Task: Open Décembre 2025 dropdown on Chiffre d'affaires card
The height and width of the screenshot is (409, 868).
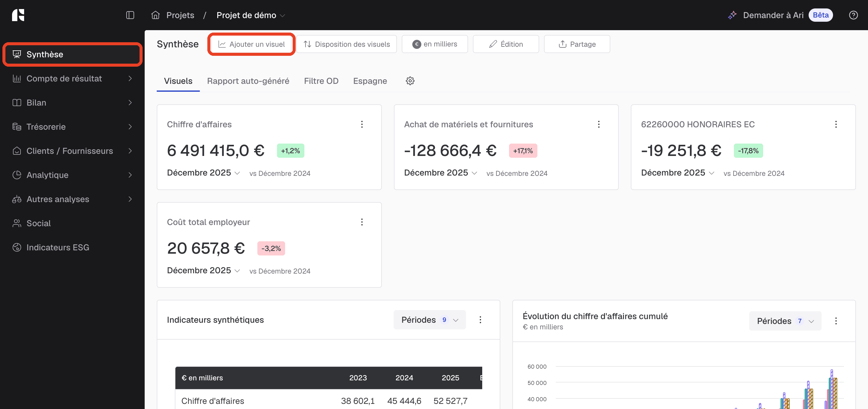Action: click(x=203, y=173)
